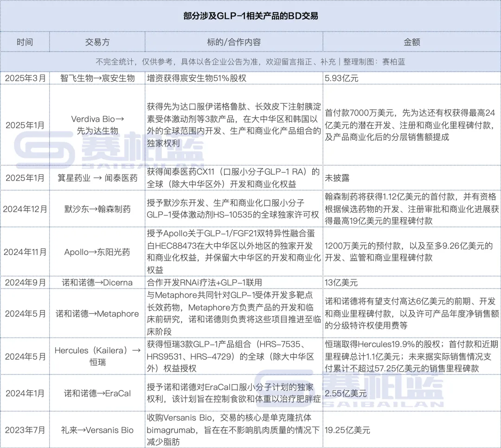This screenshot has height=448, width=501.
Task: Select the 默沙东→翰森制药 cell
Action: click(x=97, y=209)
